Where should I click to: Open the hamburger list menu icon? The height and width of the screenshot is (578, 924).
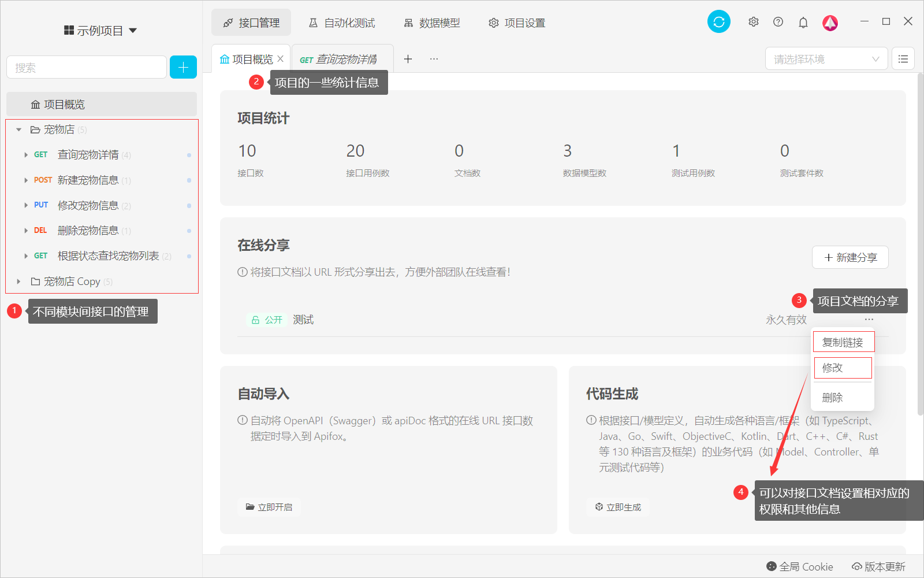(903, 59)
